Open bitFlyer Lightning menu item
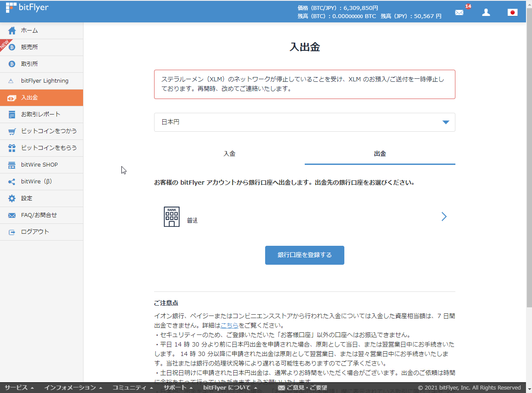The height and width of the screenshot is (393, 532). [41, 81]
